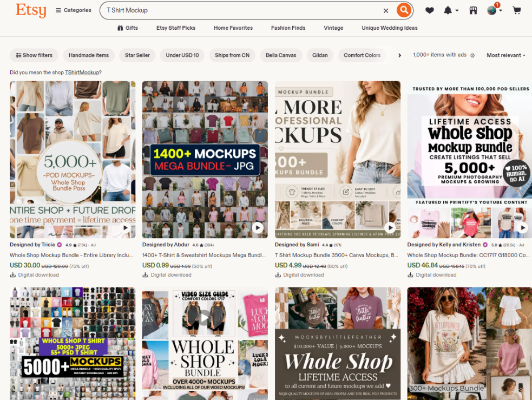Play video on 1400+ Mockups listing
This screenshot has height=400, width=532.
[258, 228]
